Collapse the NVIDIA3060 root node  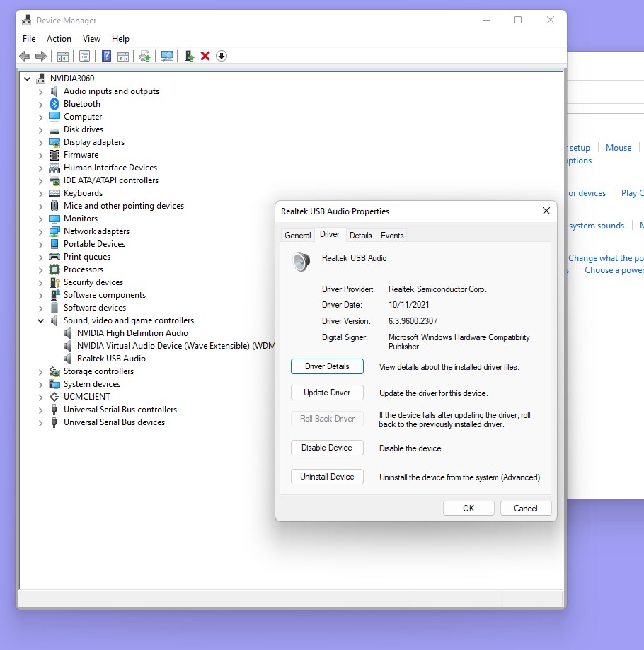(28, 79)
